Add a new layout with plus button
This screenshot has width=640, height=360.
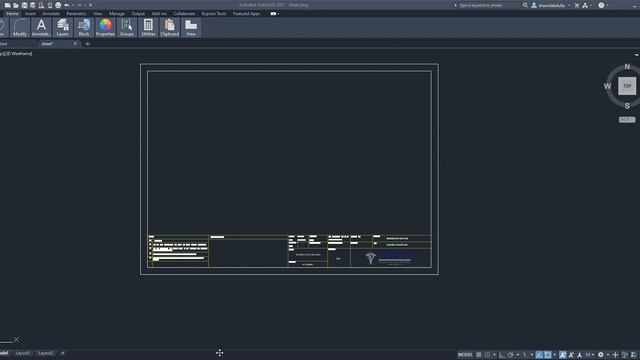click(x=62, y=353)
